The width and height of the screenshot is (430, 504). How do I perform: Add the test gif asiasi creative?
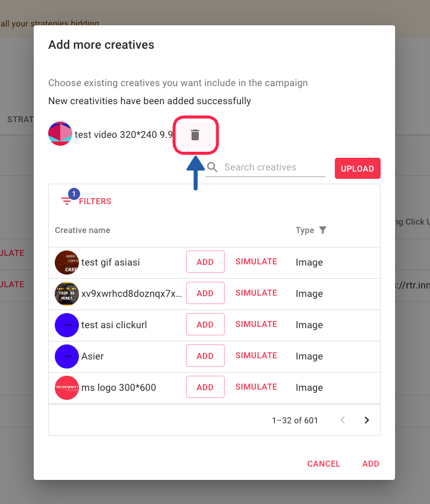tap(205, 262)
